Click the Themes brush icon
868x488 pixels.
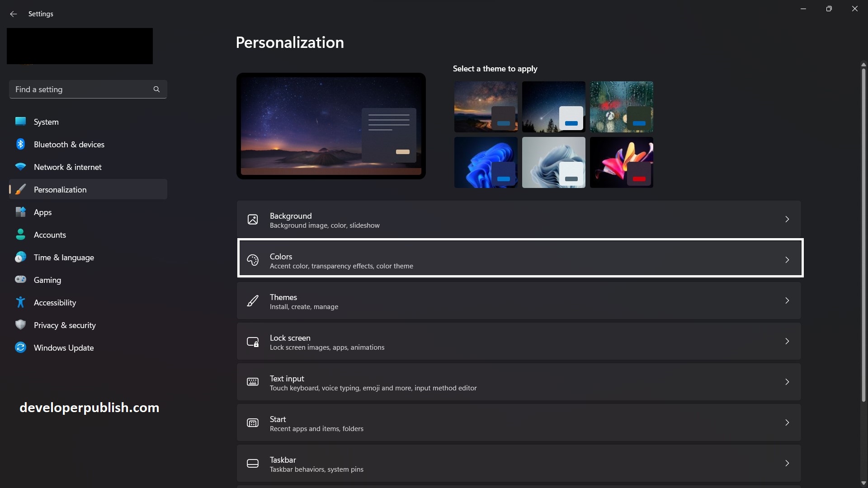253,300
